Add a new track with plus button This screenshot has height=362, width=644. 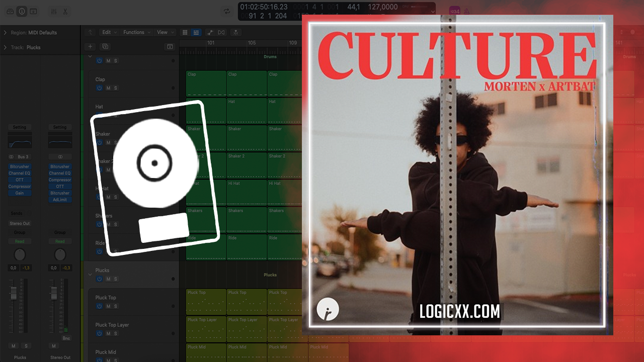pos(91,46)
